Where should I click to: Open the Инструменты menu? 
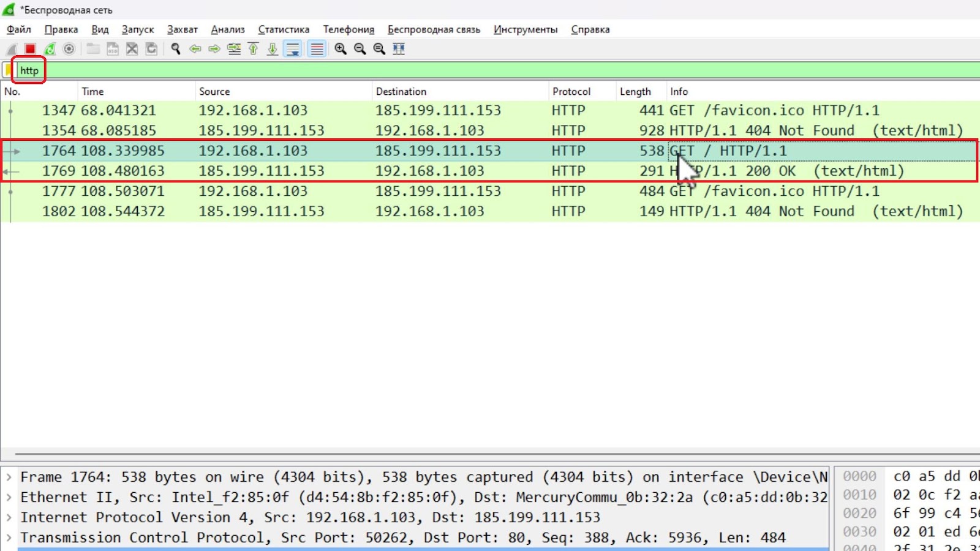(526, 29)
